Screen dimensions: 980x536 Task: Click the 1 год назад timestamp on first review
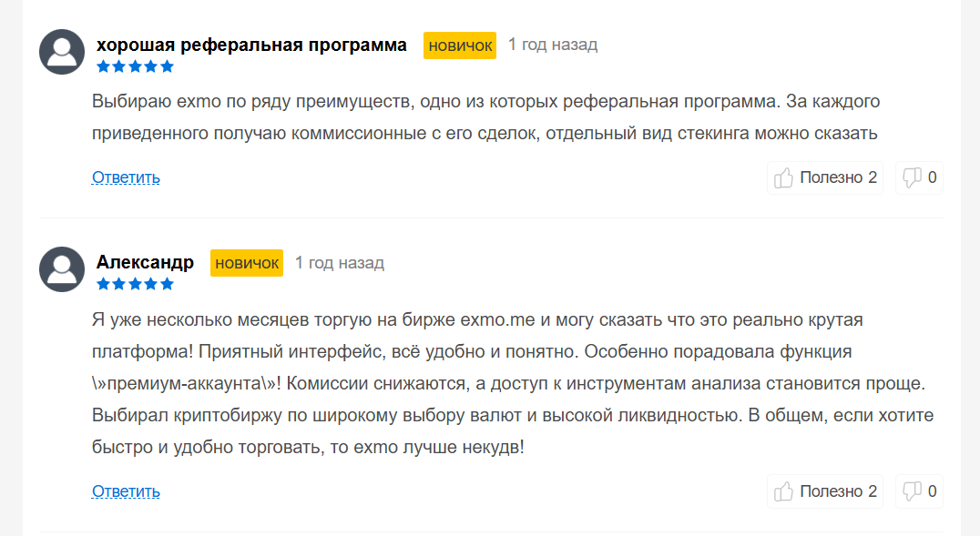coord(552,44)
